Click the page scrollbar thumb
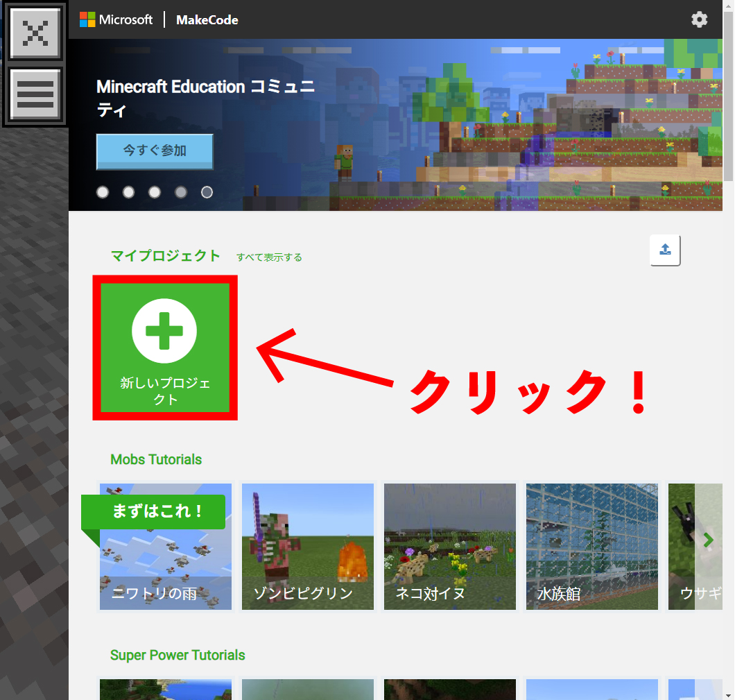This screenshot has height=700, width=735. tap(728, 96)
